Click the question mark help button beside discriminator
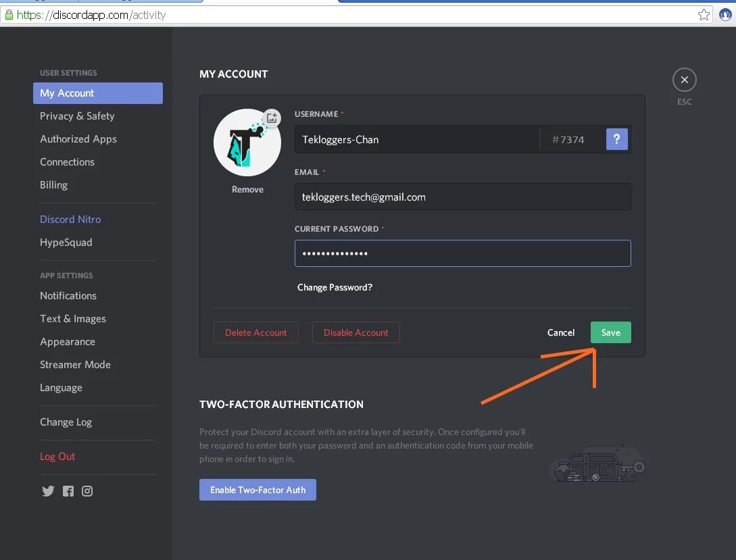This screenshot has width=736, height=560. [617, 139]
